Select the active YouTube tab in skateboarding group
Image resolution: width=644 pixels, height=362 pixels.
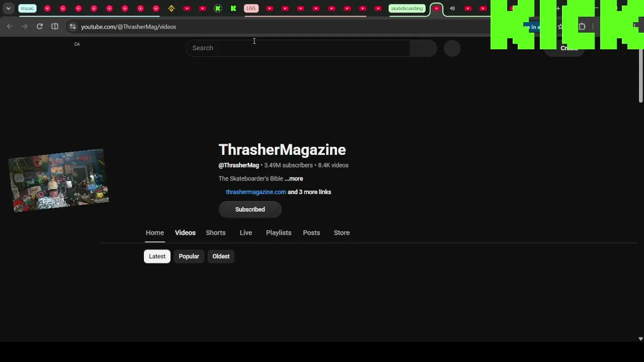437,9
